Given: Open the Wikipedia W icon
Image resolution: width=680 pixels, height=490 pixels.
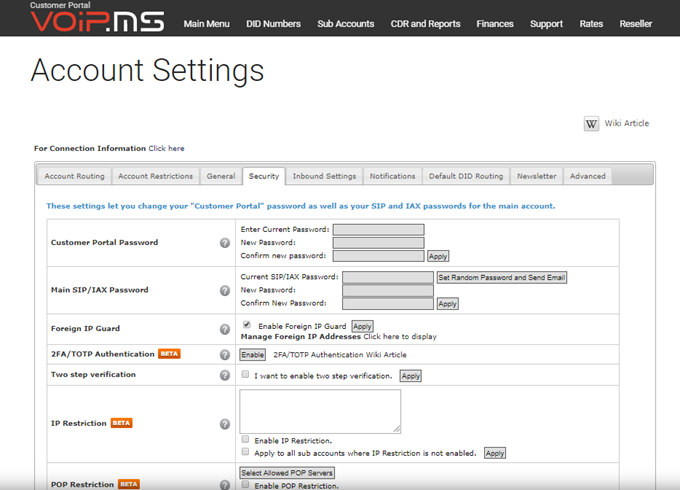Looking at the screenshot, I should coord(591,124).
